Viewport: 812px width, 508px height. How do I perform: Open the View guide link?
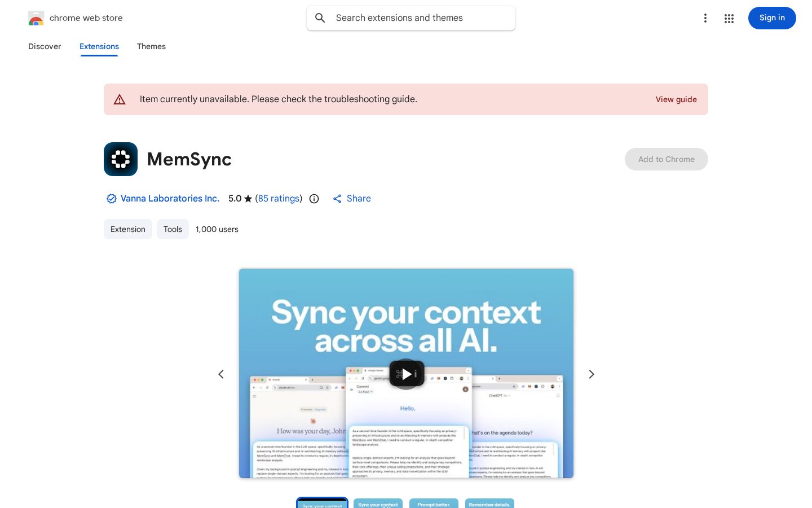[x=676, y=99]
